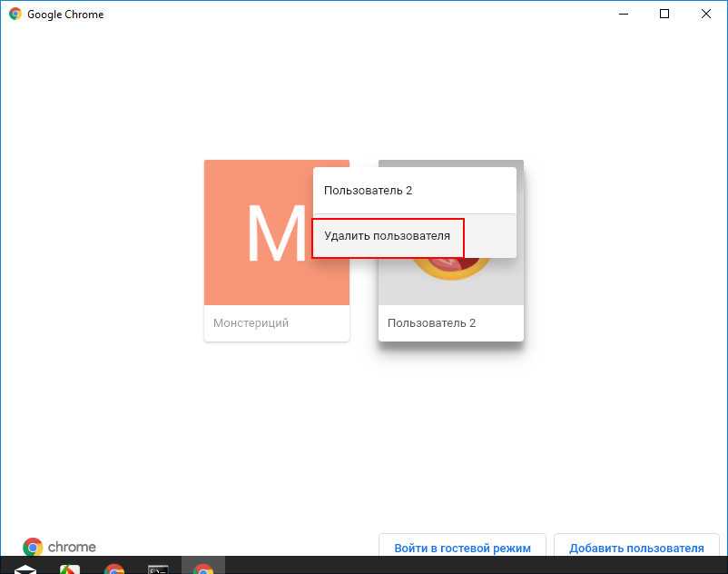This screenshot has width=728, height=574.
Task: Open the Mail app from the taskbar
Action: point(25,569)
